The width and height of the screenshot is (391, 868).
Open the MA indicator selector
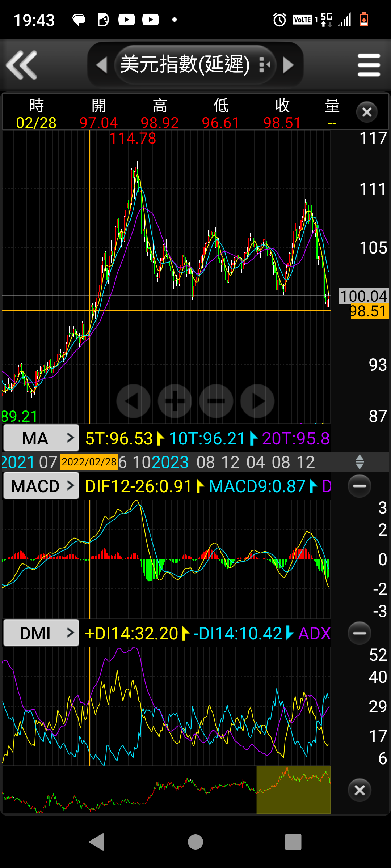[41, 438]
